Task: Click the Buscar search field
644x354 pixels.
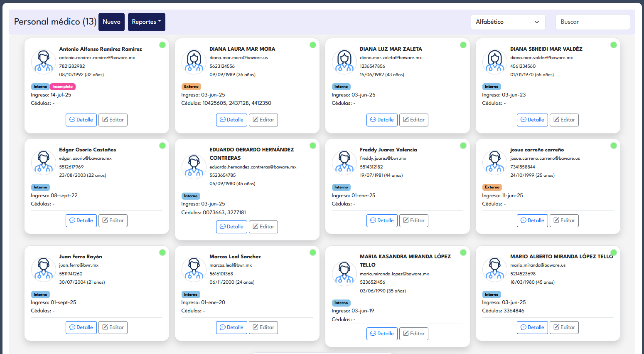Action: coord(592,22)
